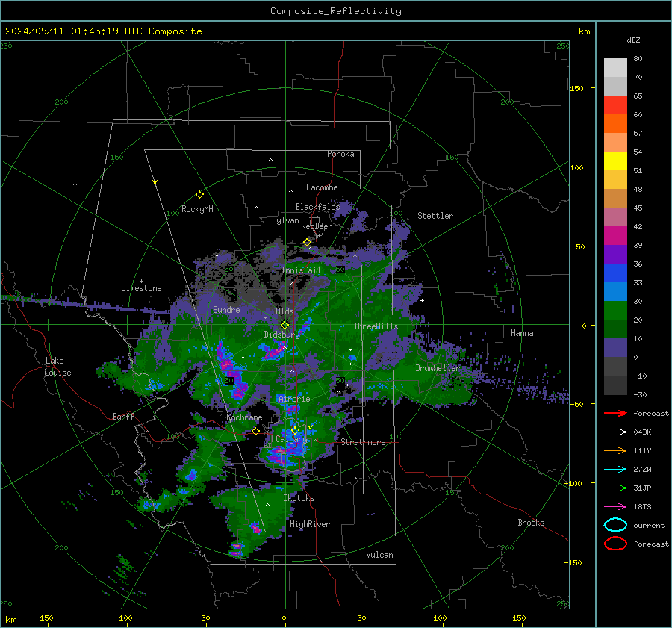The width and height of the screenshot is (672, 628).
Task: Select the magenta 18TS arrow legend icon
Action: click(615, 507)
